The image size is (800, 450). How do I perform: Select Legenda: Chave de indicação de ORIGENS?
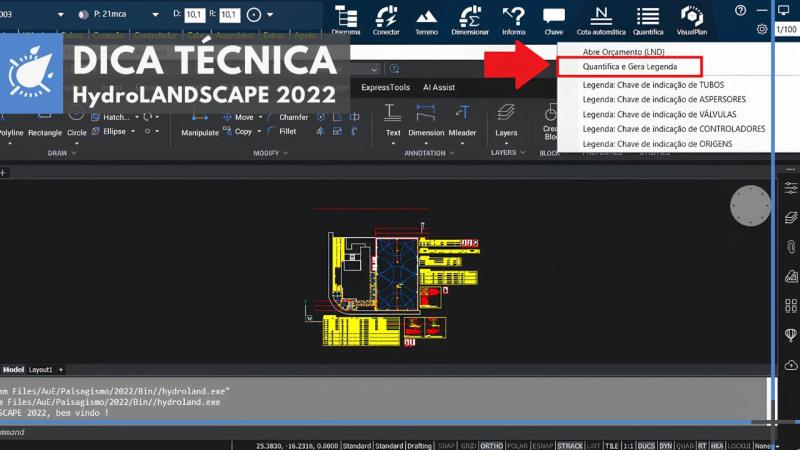pos(657,144)
